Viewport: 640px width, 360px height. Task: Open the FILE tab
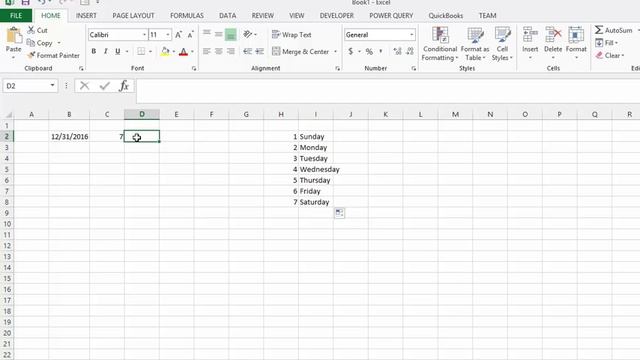(16, 16)
